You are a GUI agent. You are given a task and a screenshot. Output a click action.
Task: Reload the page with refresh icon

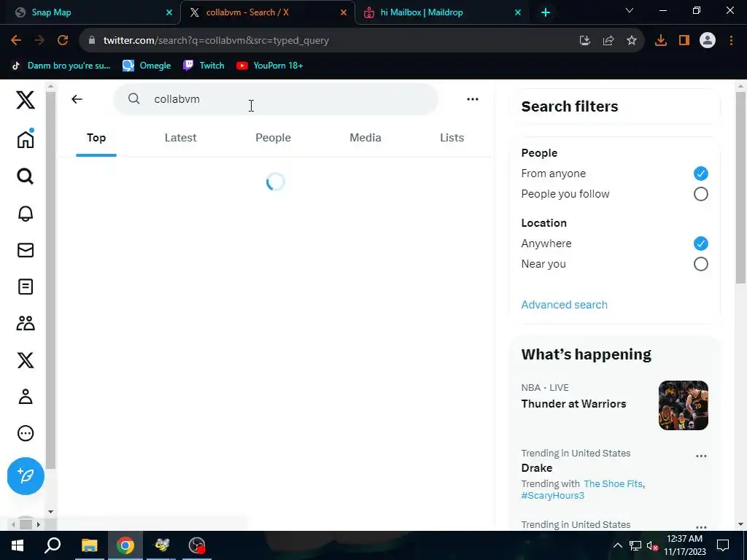point(63,41)
